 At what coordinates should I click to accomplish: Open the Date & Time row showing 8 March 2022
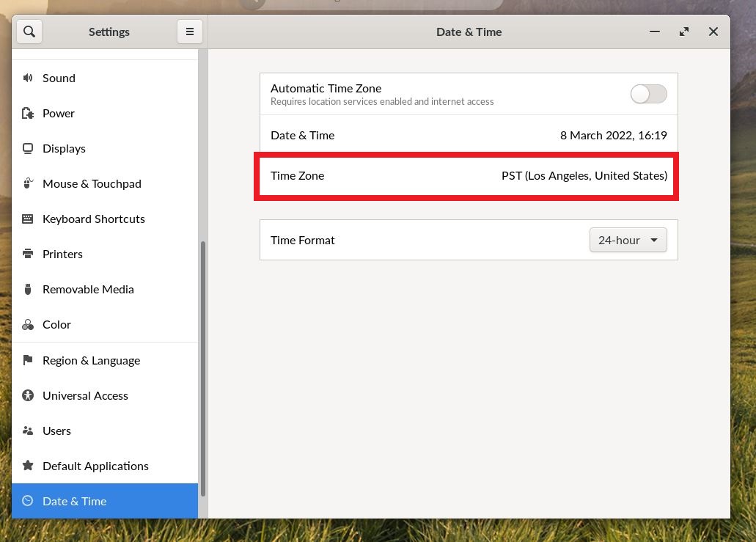tap(469, 136)
